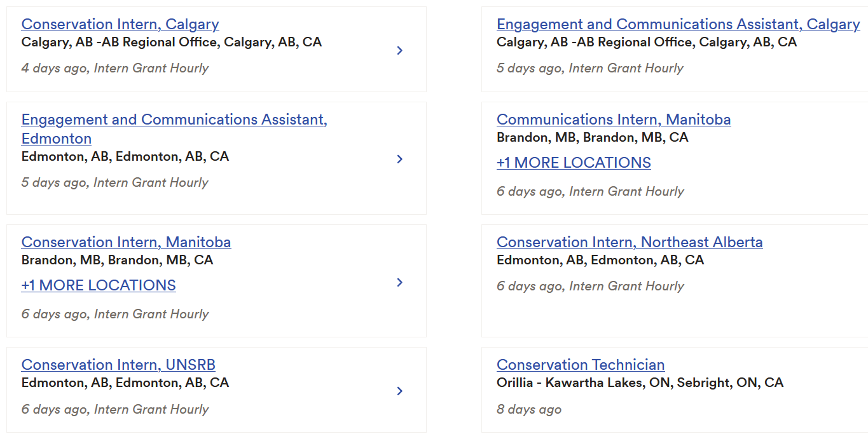Click chevron arrow on Conservation Intern, Calgary card

pos(399,50)
